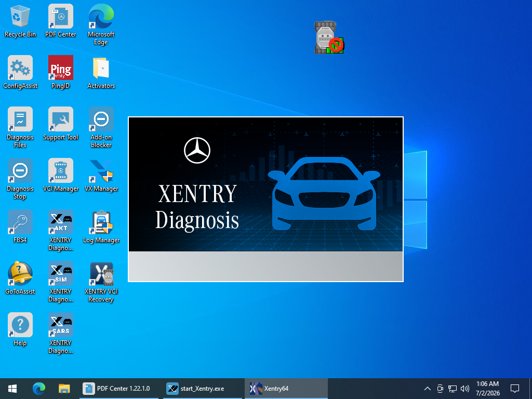Launch the Support Tool shortcut
This screenshot has width=532, height=399.
(60, 124)
